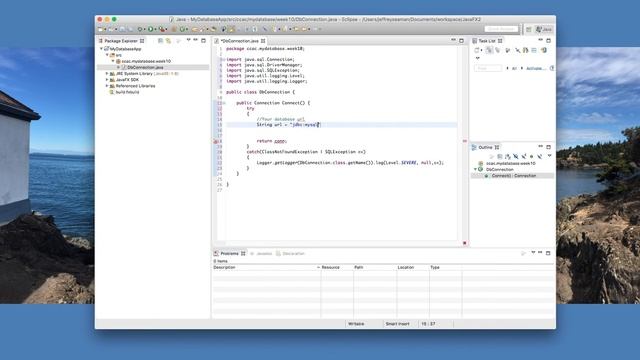The image size is (640, 360).
Task: Toggle Sort in Outline toolbar
Action: pyautogui.click(x=508, y=156)
